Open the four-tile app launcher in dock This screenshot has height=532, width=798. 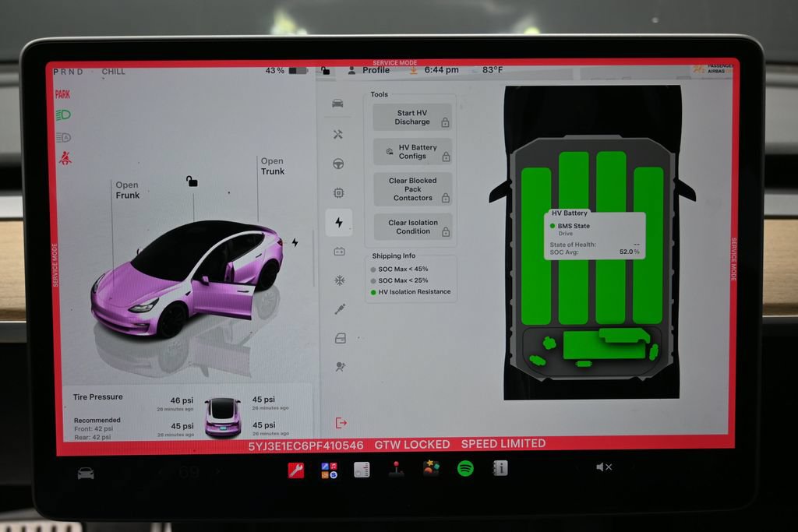[329, 470]
